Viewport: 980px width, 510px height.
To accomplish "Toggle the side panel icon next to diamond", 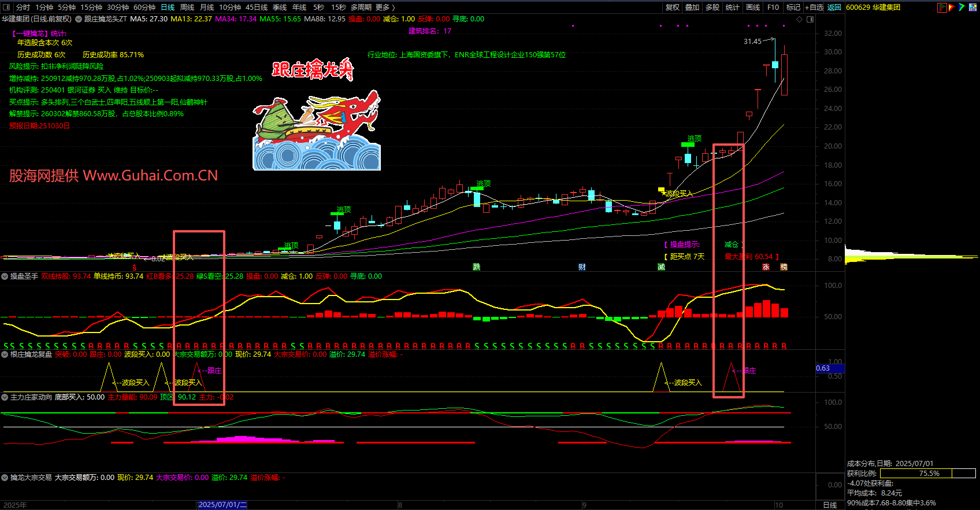I will click(810, 19).
